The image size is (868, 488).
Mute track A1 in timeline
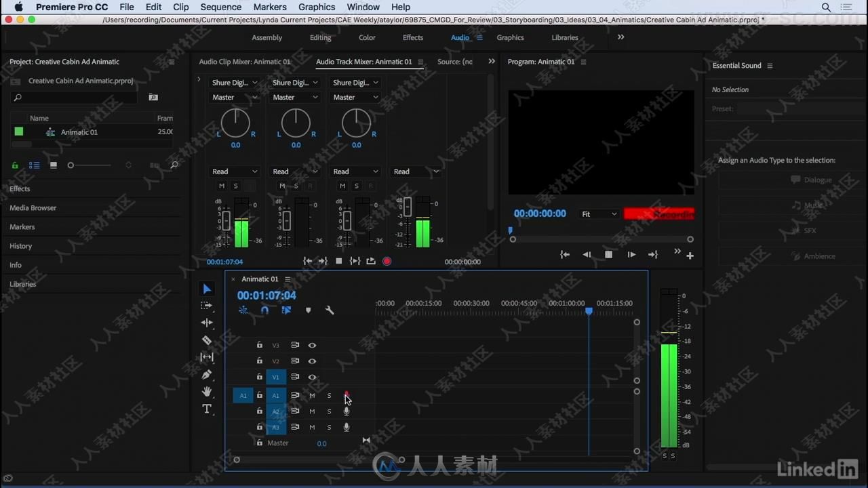tap(312, 395)
